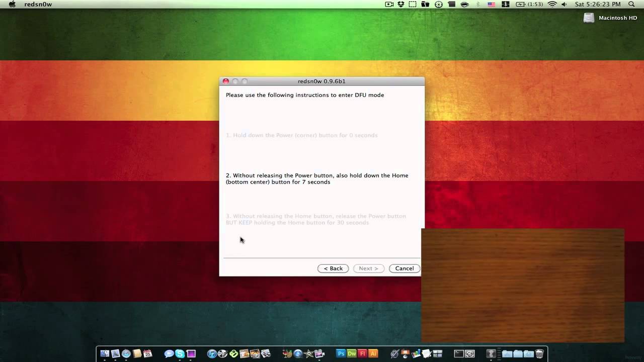
Task: Launch iTunes from the dock
Action: (212, 353)
